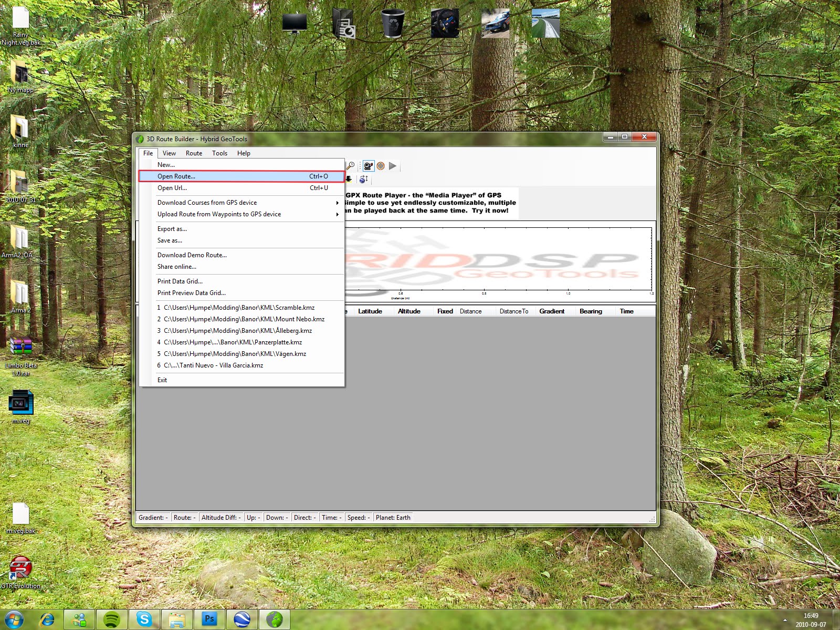Image resolution: width=840 pixels, height=630 pixels.
Task: Open the Route menu
Action: tap(194, 153)
